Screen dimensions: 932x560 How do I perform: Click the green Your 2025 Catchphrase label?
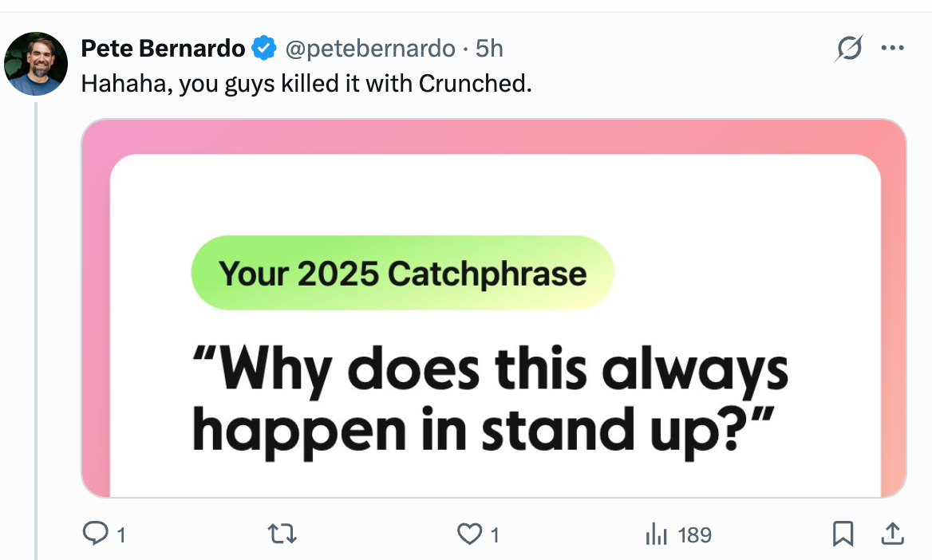pyautogui.click(x=402, y=274)
